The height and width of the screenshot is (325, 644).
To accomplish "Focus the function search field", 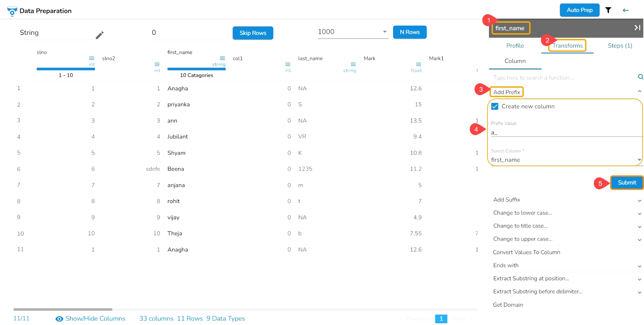I will click(x=563, y=78).
